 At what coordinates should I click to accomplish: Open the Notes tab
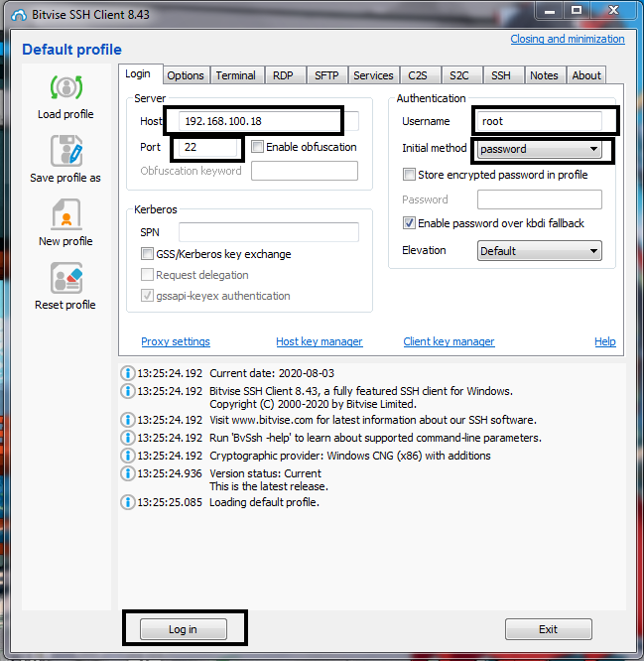pyautogui.click(x=544, y=75)
